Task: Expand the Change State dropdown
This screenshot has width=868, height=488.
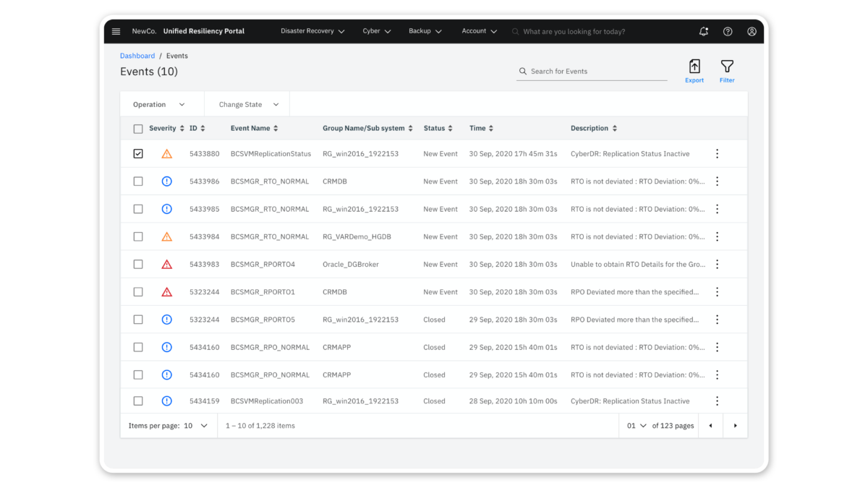Action: pos(247,105)
